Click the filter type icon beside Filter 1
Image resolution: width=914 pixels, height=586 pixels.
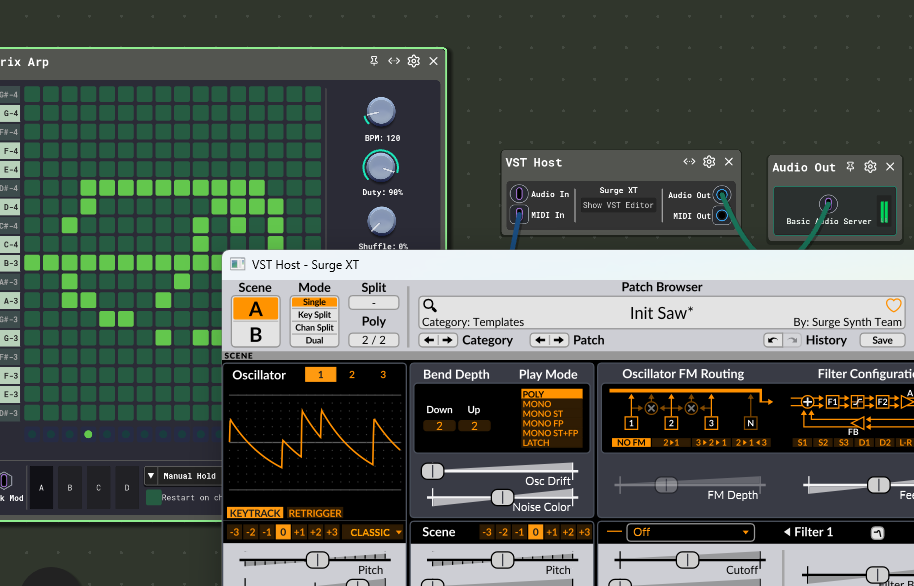(877, 532)
